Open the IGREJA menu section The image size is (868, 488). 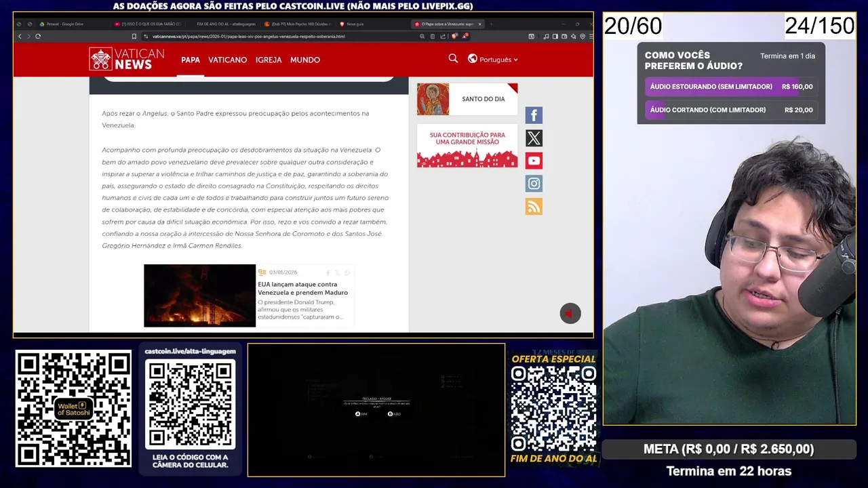[x=269, y=60]
